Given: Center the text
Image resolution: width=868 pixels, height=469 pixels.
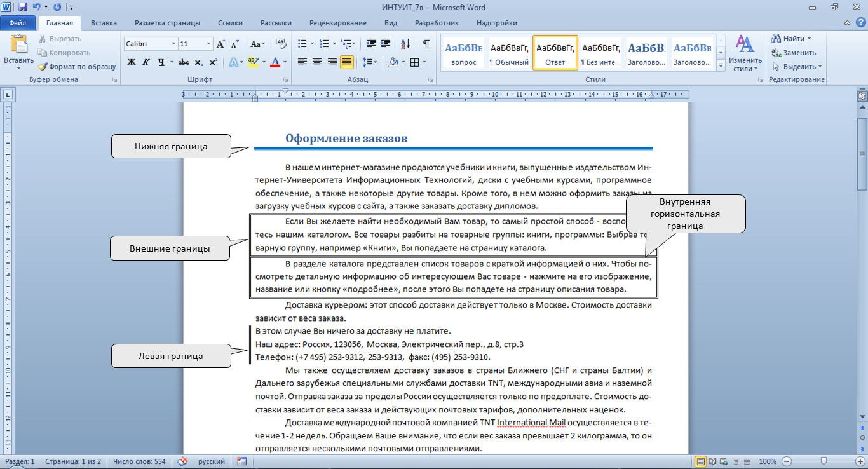Looking at the screenshot, I should (317, 62).
